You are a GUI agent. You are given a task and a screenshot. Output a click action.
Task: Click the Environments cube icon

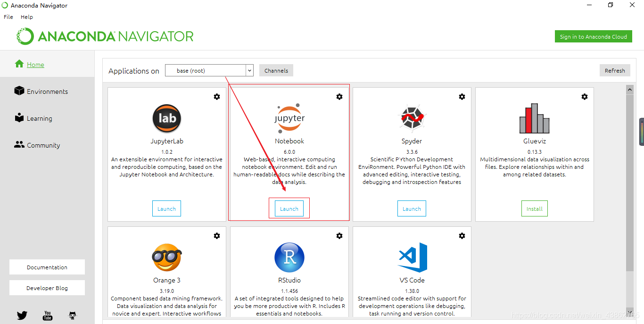pyautogui.click(x=19, y=91)
